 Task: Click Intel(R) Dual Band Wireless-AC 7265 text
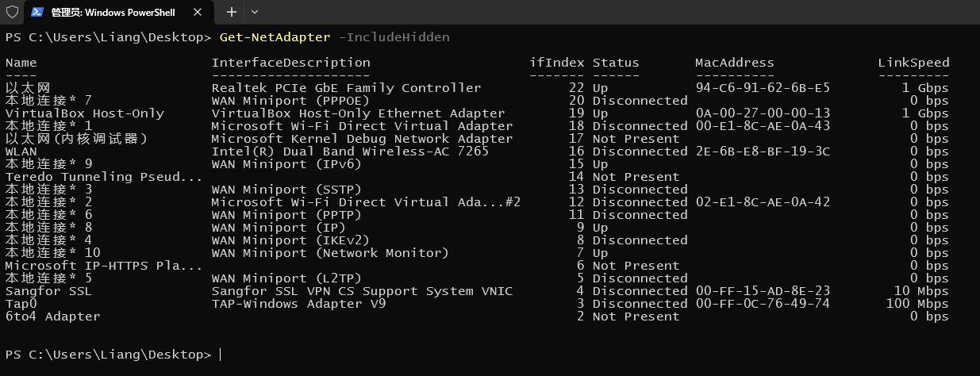[350, 152]
